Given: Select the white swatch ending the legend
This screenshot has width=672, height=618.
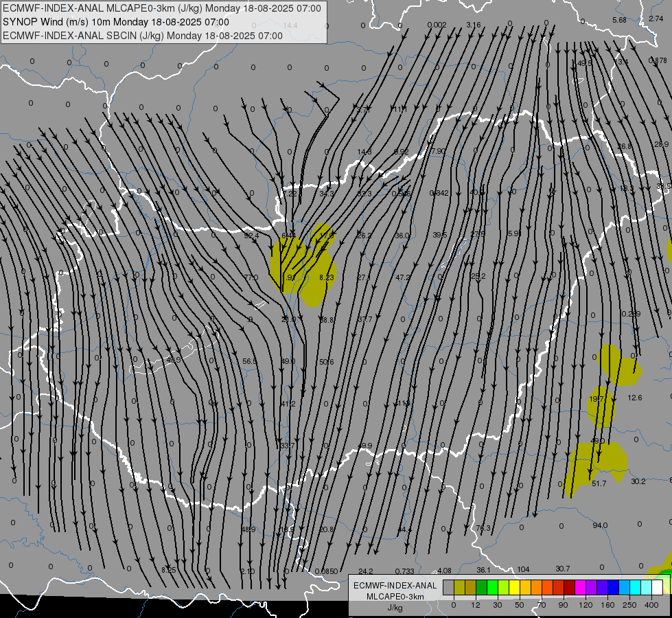Looking at the screenshot, I should (657, 588).
